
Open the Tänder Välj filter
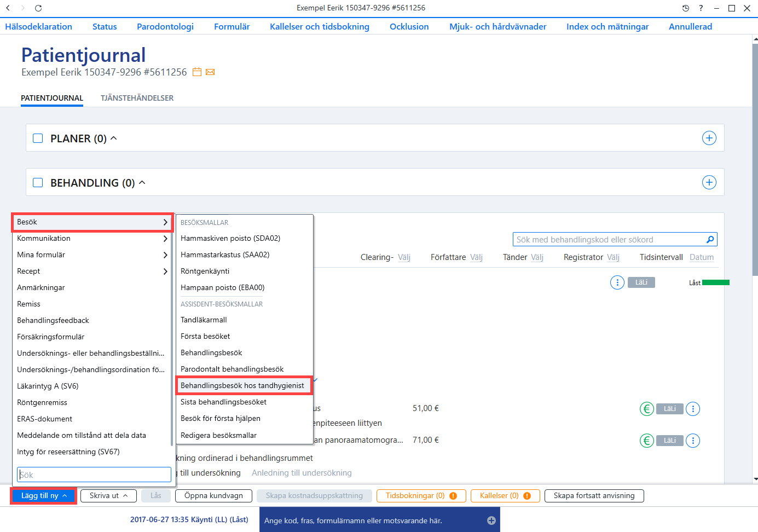[537, 257]
